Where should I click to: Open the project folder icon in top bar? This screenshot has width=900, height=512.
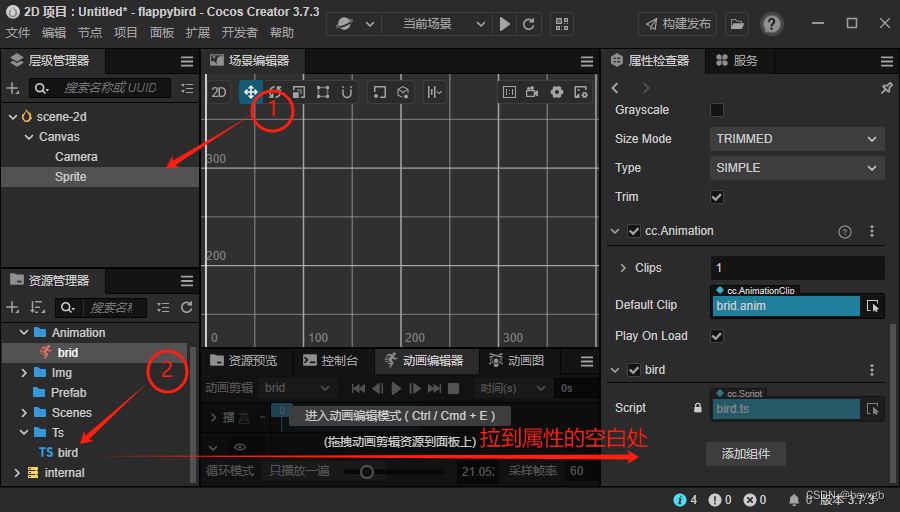click(736, 24)
